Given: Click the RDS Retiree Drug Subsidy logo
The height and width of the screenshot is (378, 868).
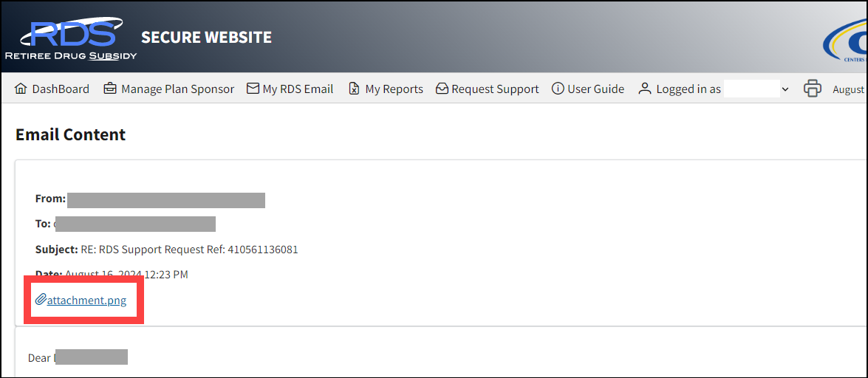Looking at the screenshot, I should click(x=72, y=38).
